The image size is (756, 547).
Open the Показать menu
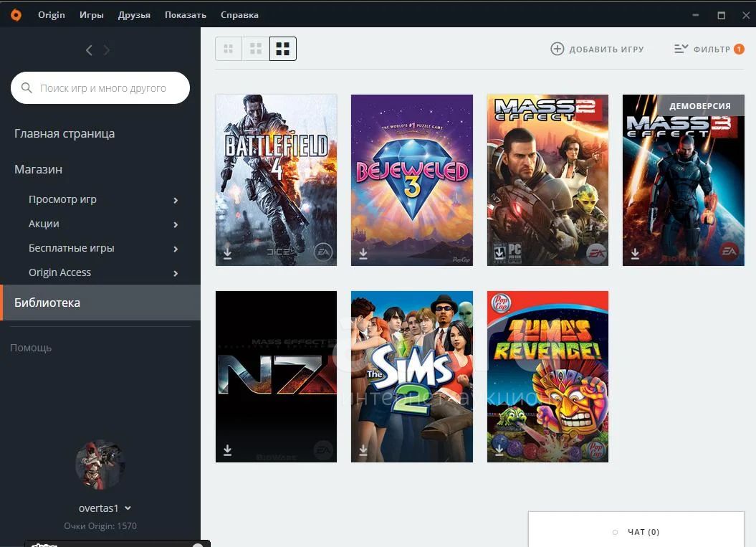click(x=186, y=15)
